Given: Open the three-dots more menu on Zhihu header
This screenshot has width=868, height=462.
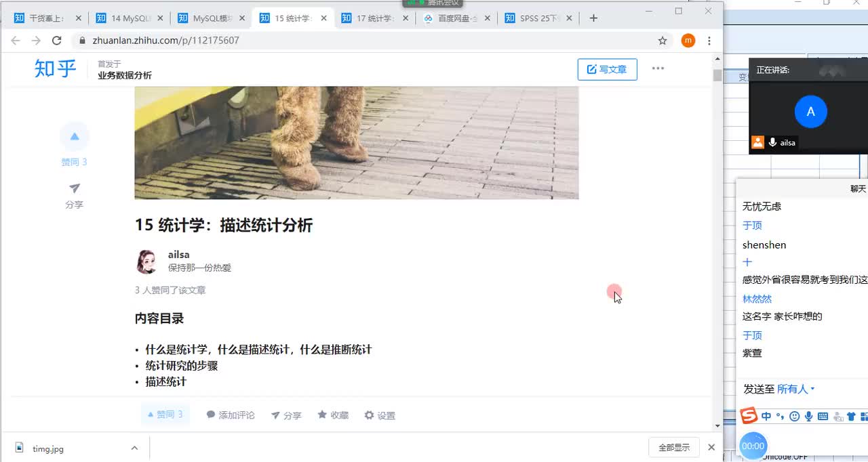Looking at the screenshot, I should 658,68.
